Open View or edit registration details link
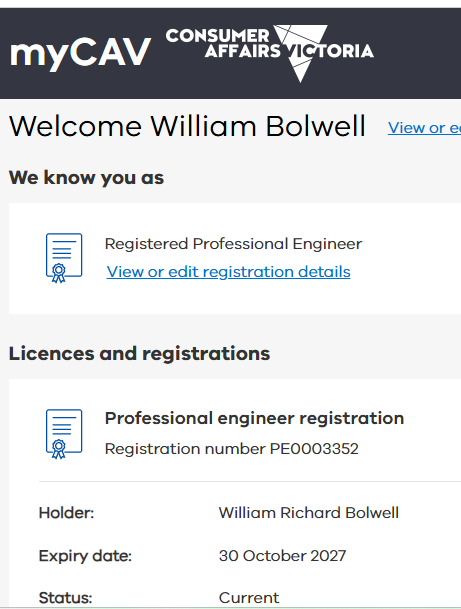This screenshot has height=609, width=461. coord(228,272)
